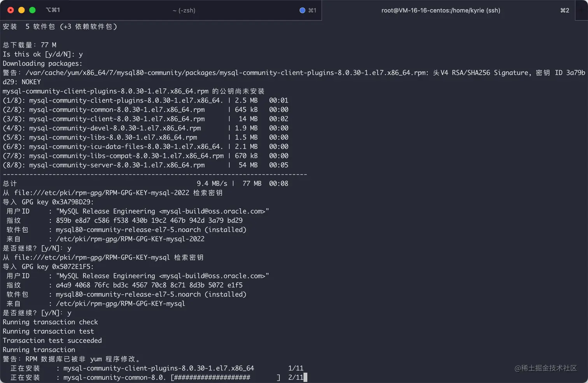Screen dimensions: 588x383
Task: Click the 'Downloading packages:' line
Action: [42, 63]
